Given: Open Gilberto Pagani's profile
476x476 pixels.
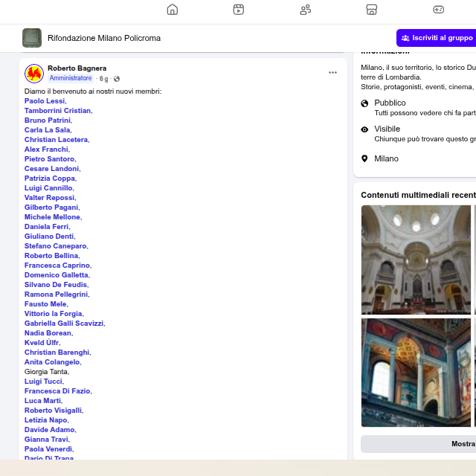Looking at the screenshot, I should point(51,208).
